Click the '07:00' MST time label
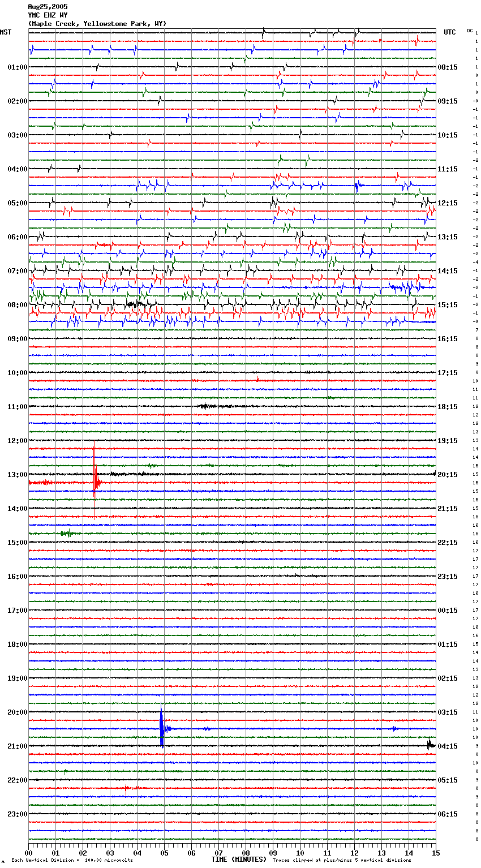481x868 pixels. click(x=18, y=271)
